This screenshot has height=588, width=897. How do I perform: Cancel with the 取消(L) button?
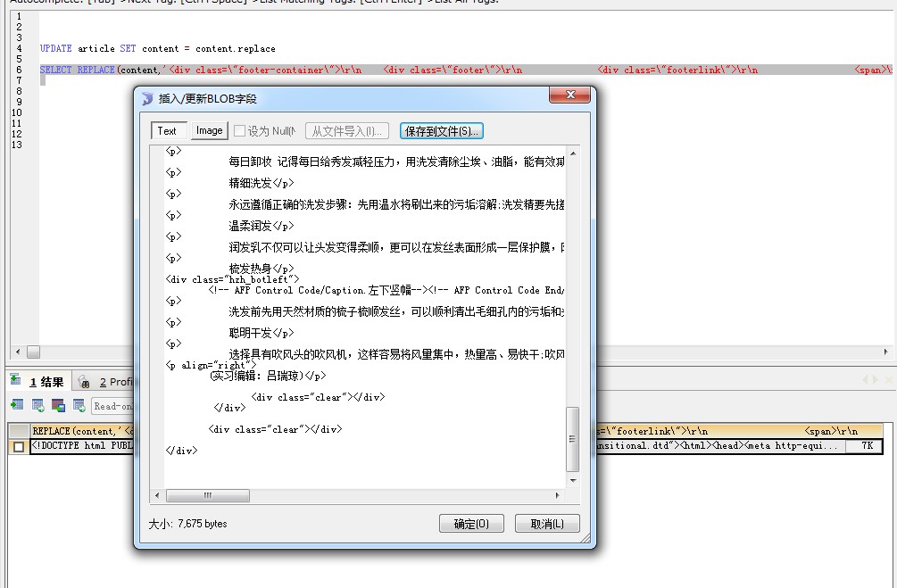tap(547, 524)
